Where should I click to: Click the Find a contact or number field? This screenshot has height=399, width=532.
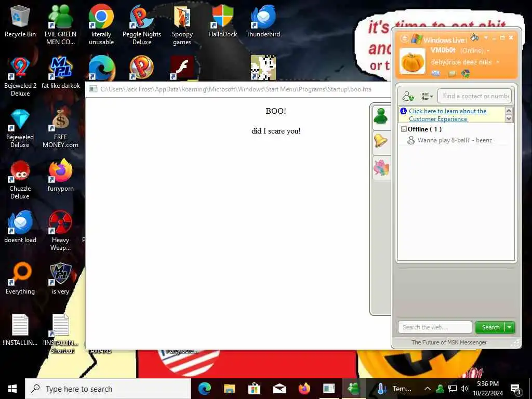[474, 96]
